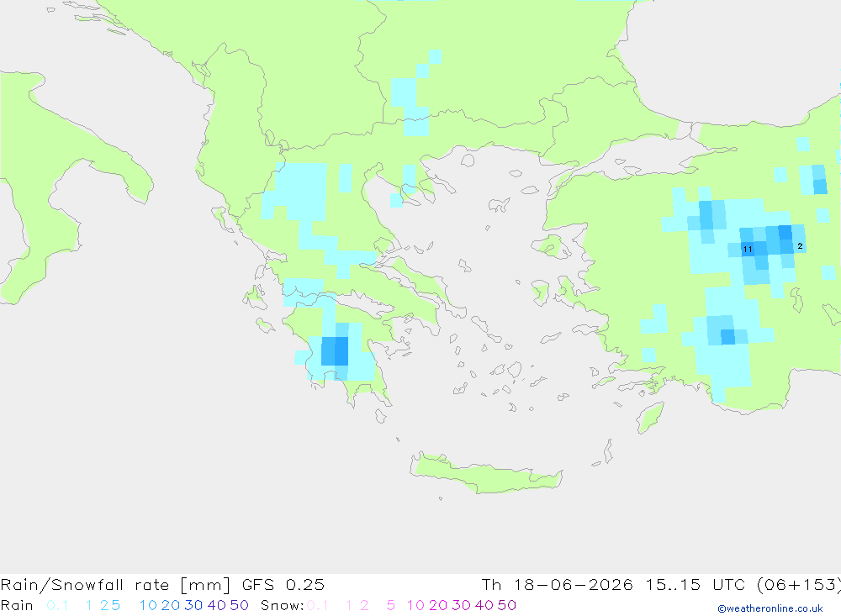Select the Snow 0.1 legend value
The height and width of the screenshot is (616, 841).
[318, 605]
